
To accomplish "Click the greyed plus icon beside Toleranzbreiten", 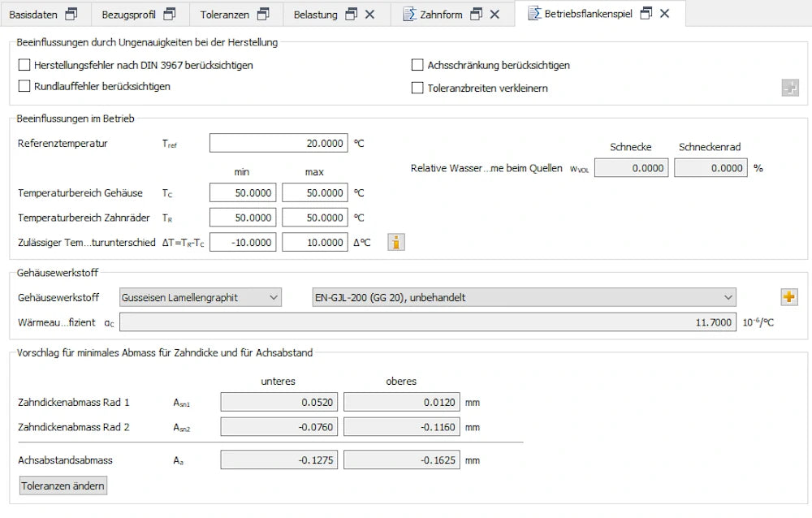I will pyautogui.click(x=789, y=88).
